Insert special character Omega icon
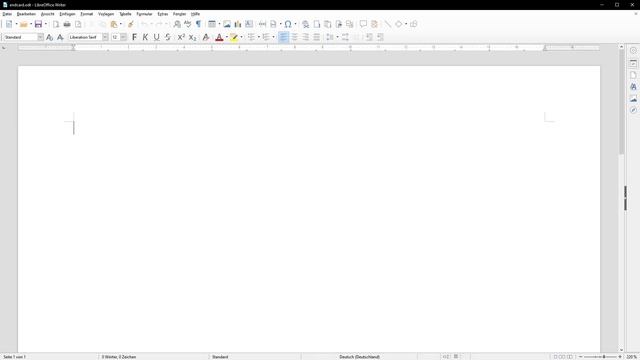 click(288, 24)
